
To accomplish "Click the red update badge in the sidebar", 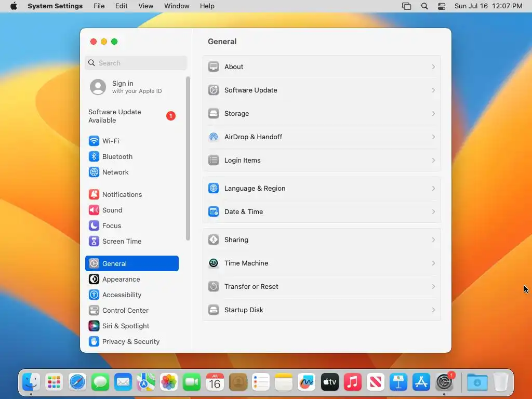I will (170, 116).
